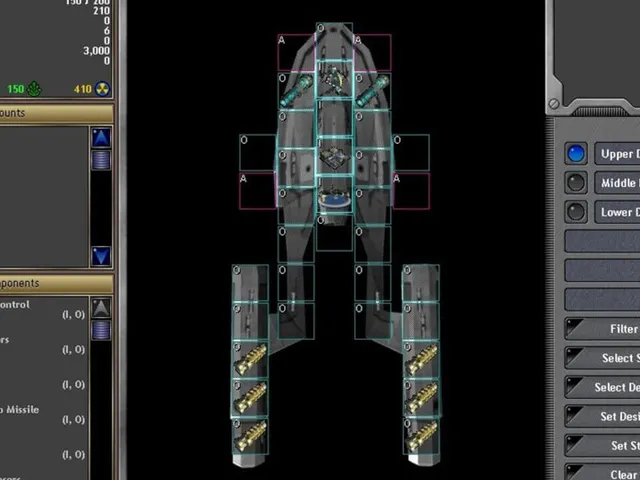640x480 pixels.
Task: Click the Mounts list down arrow
Action: click(x=101, y=256)
